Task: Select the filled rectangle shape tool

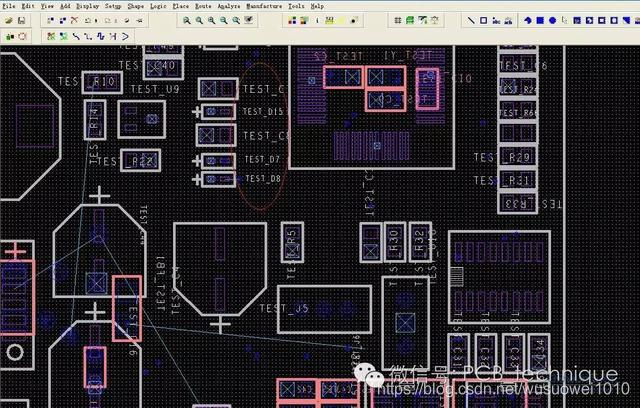Action: click(x=539, y=20)
